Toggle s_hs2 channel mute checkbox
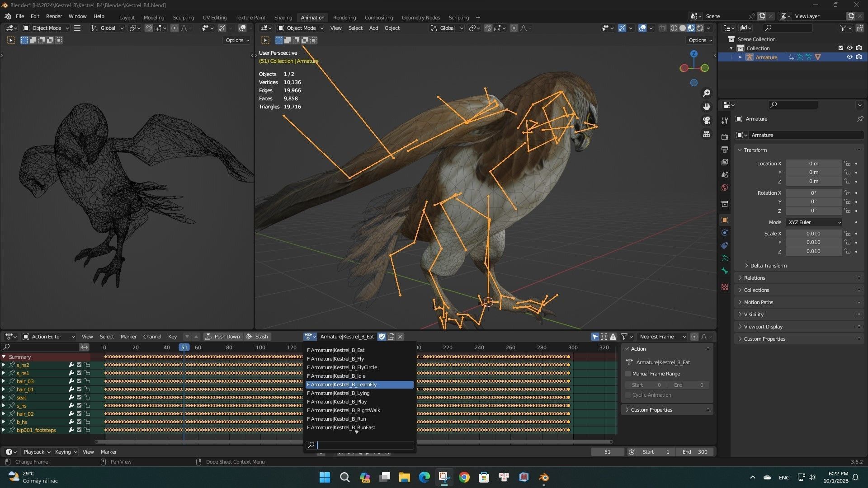 [79, 365]
